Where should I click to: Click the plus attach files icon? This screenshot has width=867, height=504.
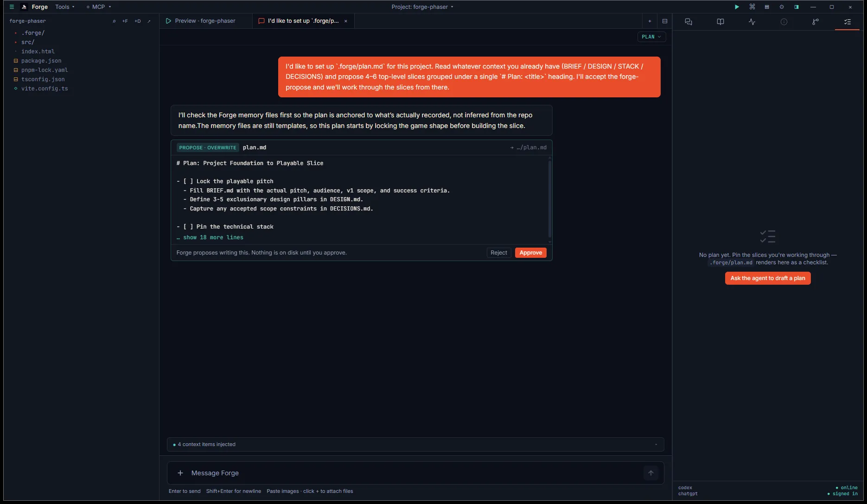(x=180, y=473)
